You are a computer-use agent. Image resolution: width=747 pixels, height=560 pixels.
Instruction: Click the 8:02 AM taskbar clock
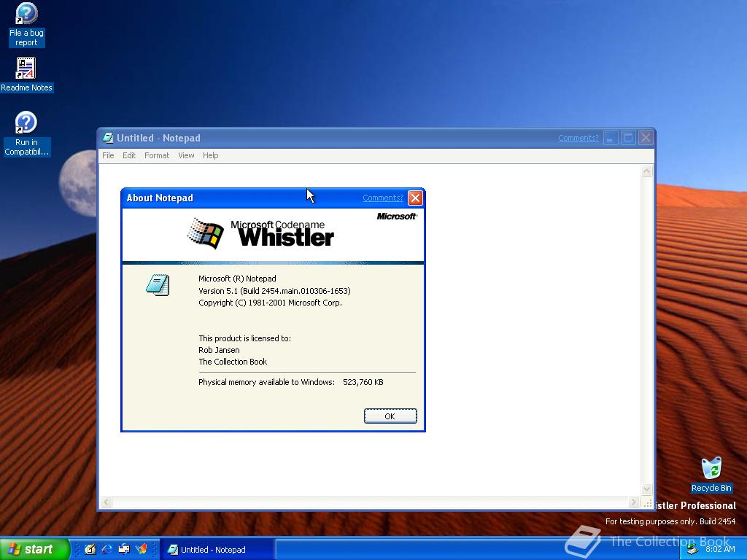tap(720, 549)
